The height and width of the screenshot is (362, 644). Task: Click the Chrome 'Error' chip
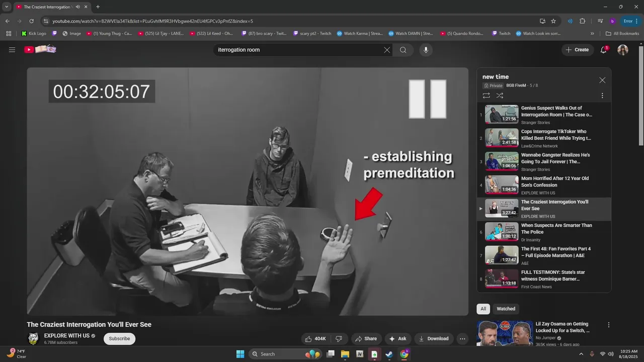pyautogui.click(x=631, y=21)
